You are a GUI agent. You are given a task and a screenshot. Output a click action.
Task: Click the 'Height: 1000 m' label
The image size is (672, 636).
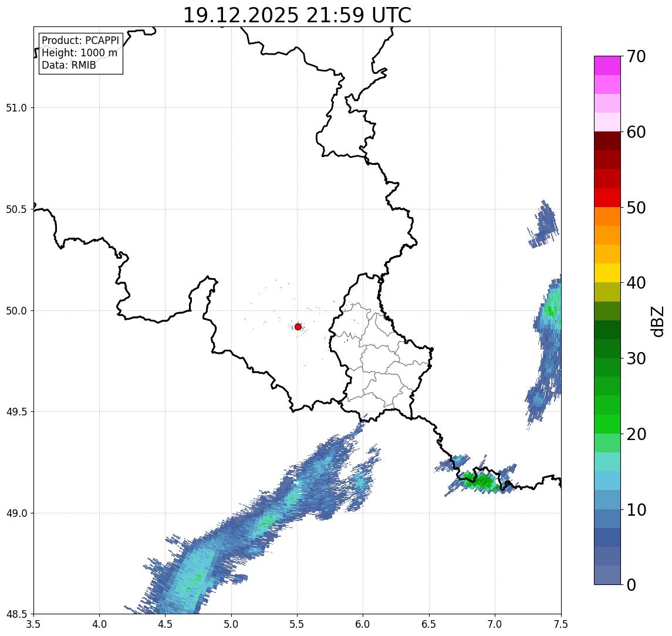pyautogui.click(x=79, y=53)
